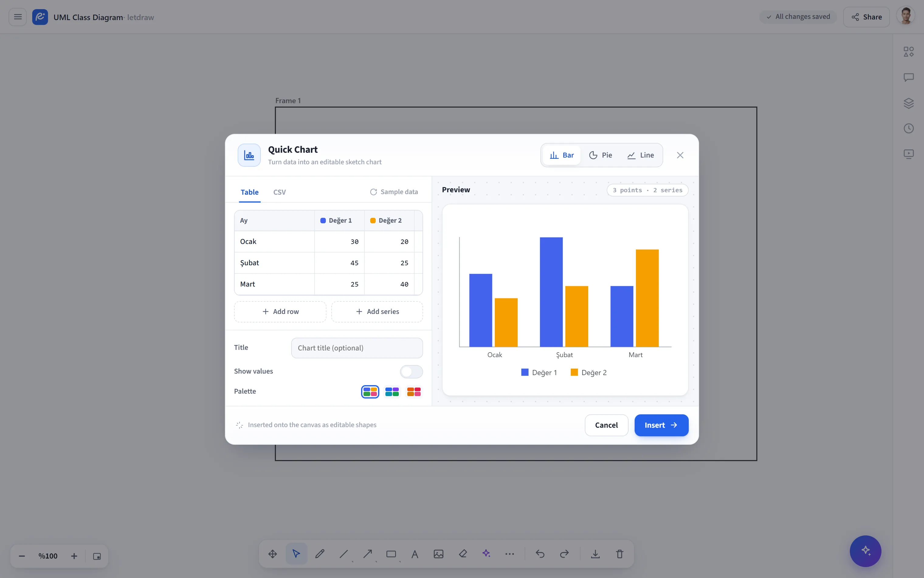Click the UML Class Diagram title
The image size is (924, 578).
(88, 17)
